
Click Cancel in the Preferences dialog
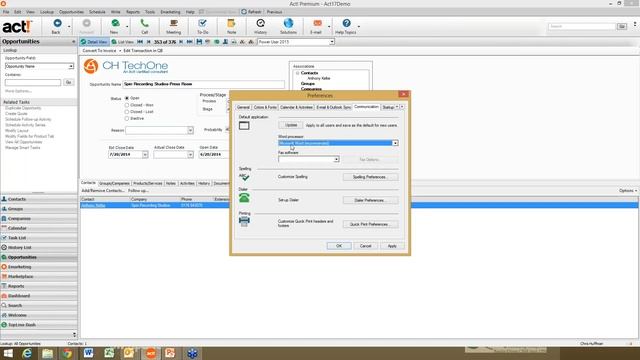pos(365,246)
